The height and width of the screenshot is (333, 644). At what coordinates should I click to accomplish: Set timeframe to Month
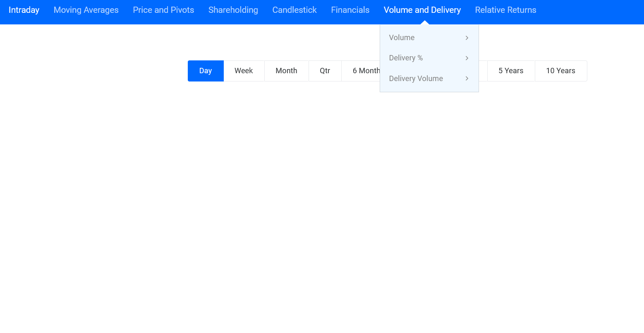pos(286,71)
